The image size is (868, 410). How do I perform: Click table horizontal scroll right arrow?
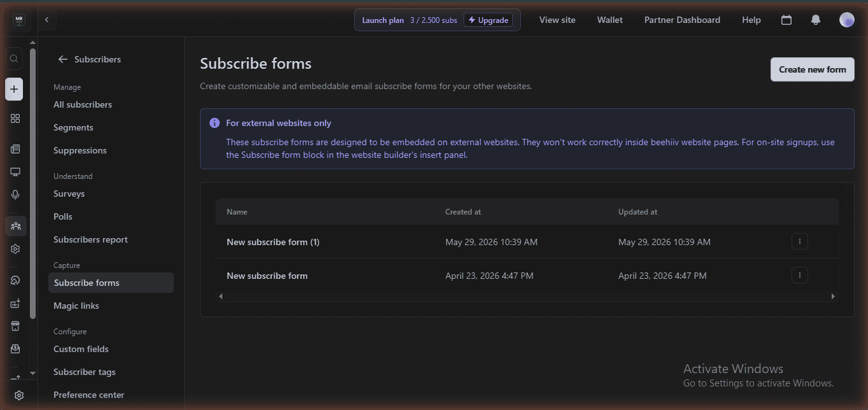tap(833, 296)
